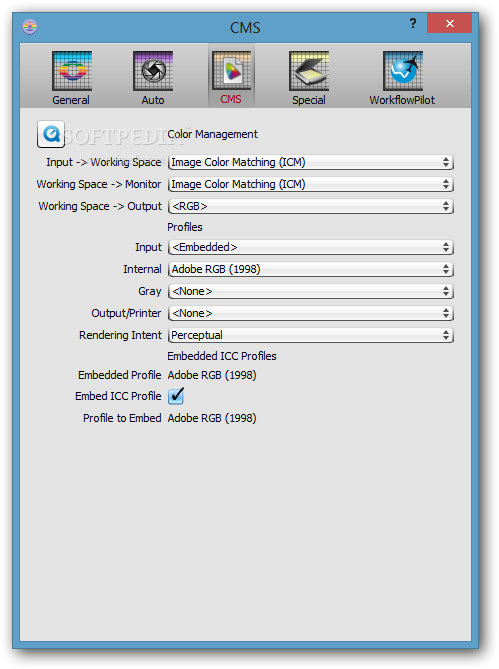The image size is (499, 669).
Task: Open the Input profile dropdown
Action: (x=311, y=247)
